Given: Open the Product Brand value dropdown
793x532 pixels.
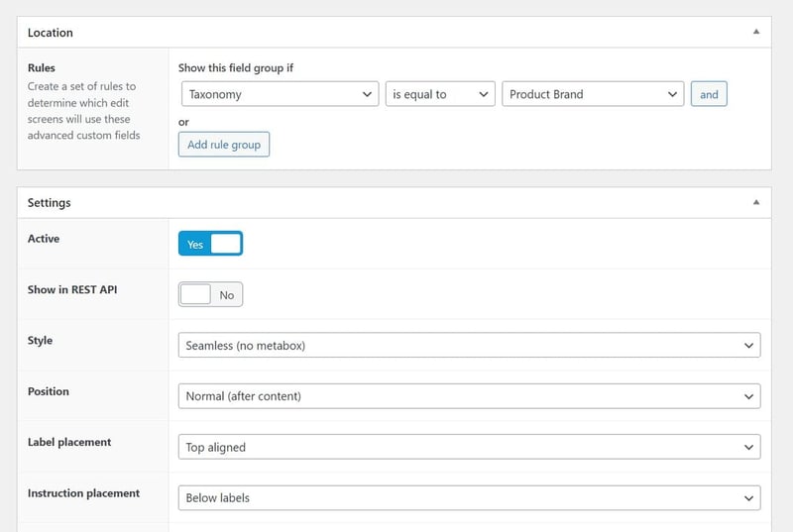Looking at the screenshot, I should pyautogui.click(x=592, y=94).
